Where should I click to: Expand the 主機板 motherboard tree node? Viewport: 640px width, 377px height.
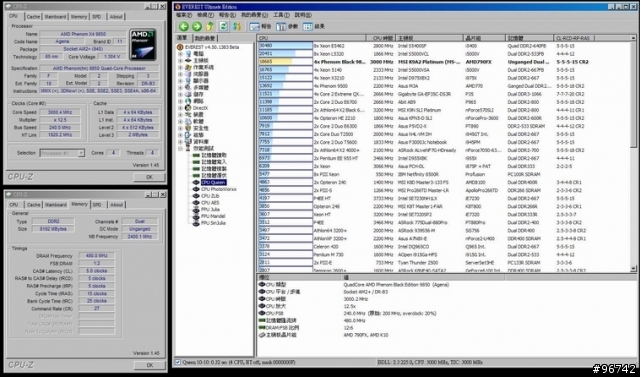pos(180,60)
